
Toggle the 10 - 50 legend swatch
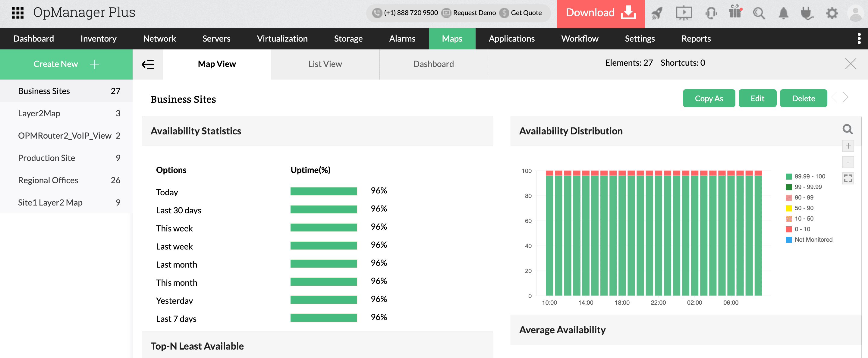coord(788,218)
